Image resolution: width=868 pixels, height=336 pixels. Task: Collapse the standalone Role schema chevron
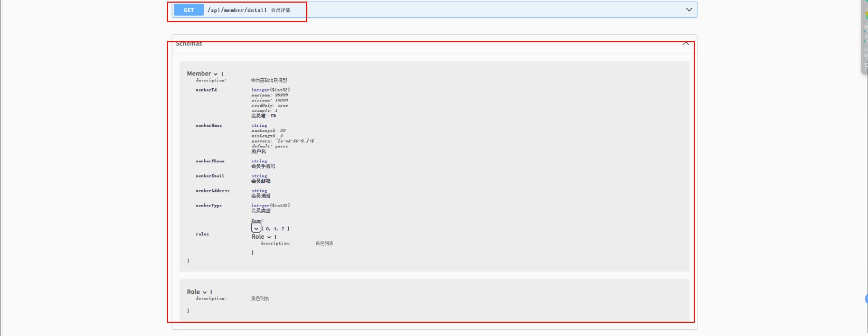(205, 292)
